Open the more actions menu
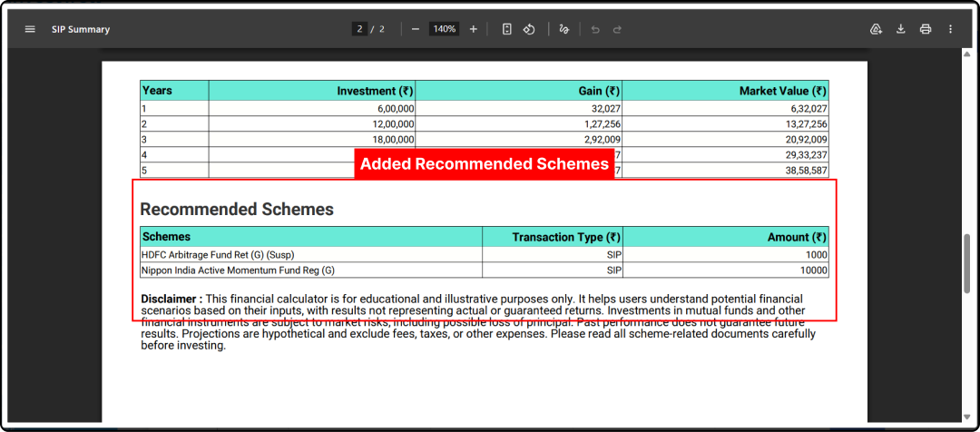 click(951, 29)
